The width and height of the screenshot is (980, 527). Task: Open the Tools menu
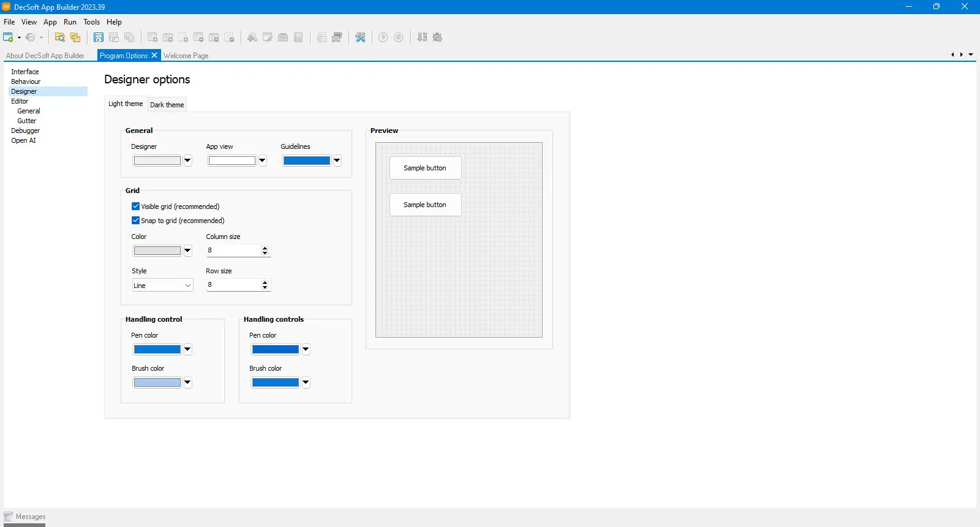(92, 22)
